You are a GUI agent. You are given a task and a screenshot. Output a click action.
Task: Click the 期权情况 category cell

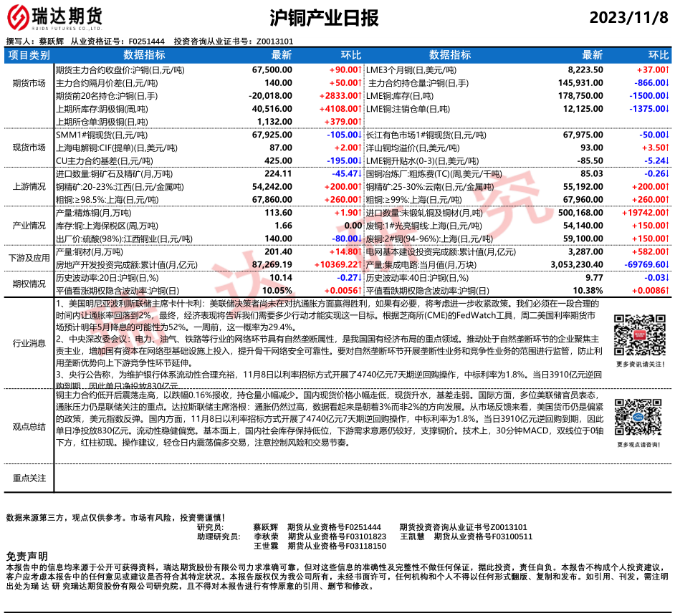(29, 284)
